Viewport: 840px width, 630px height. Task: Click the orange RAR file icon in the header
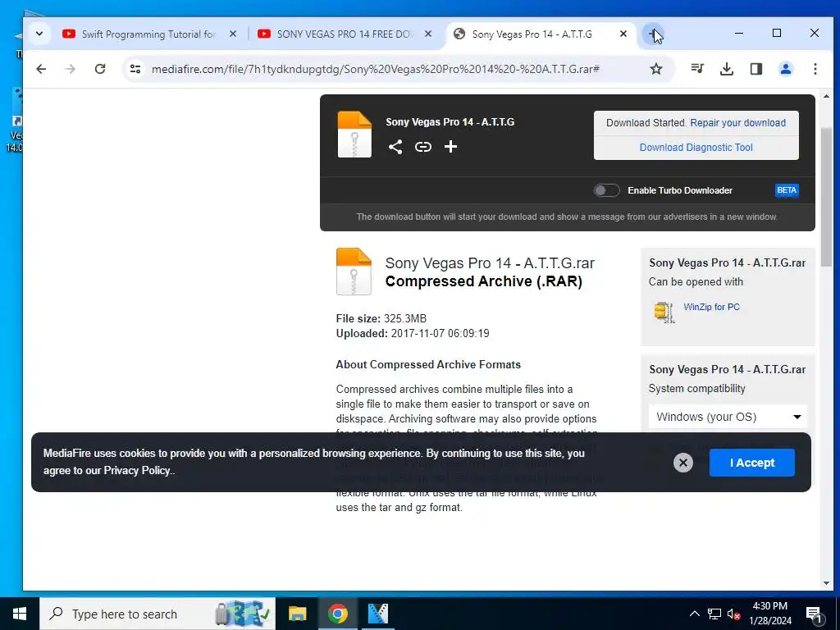click(x=354, y=135)
